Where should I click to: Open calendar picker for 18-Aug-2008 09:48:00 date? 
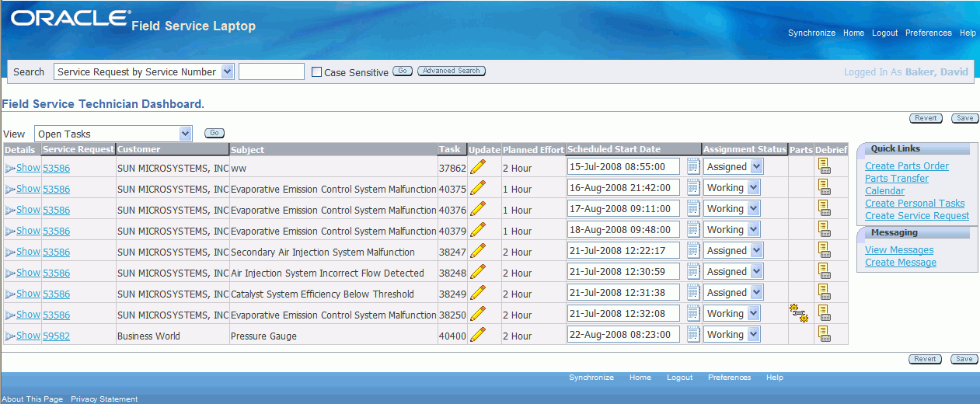[693, 229]
